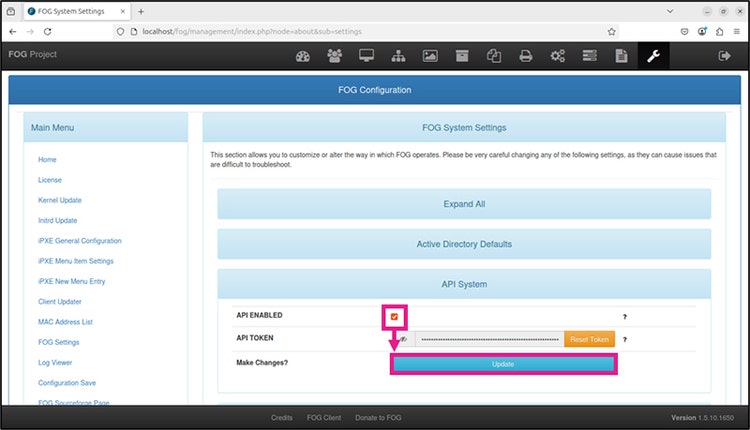This screenshot has height=430, width=750.
Task: Click the Version 1.5.10.1650 footer text
Action: (702, 418)
